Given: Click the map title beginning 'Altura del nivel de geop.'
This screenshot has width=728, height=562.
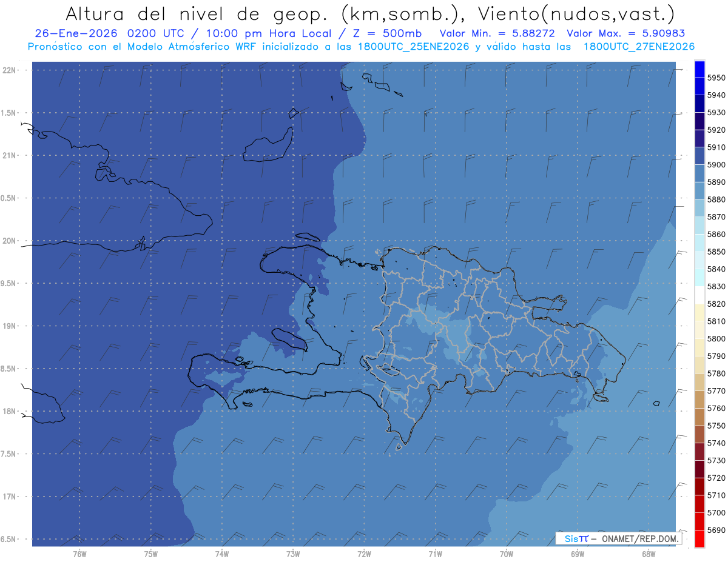Looking at the screenshot, I should [369, 14].
